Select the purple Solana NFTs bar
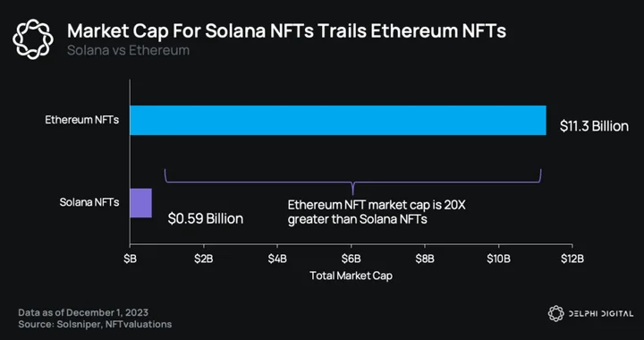Image resolution: width=644 pixels, height=340 pixels. [x=141, y=203]
